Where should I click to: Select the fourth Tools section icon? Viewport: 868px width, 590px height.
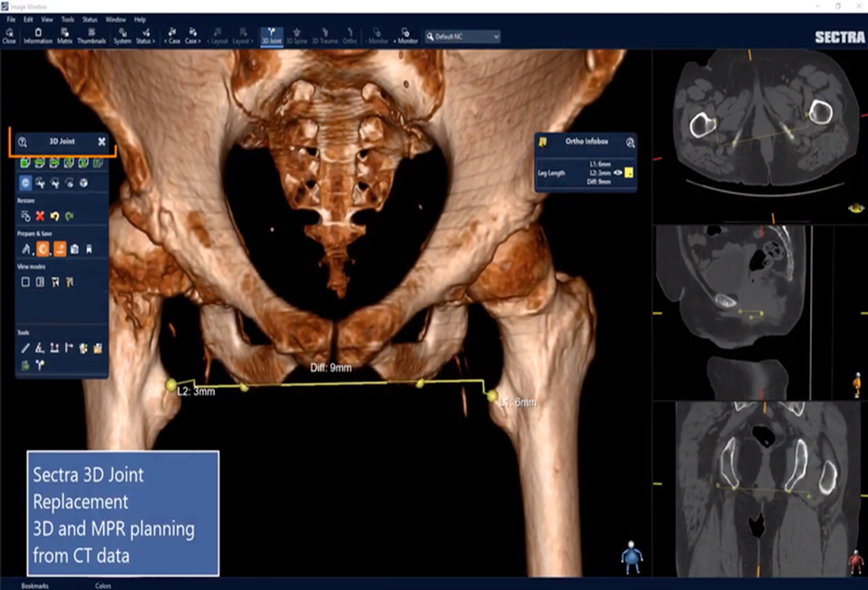click(69, 348)
